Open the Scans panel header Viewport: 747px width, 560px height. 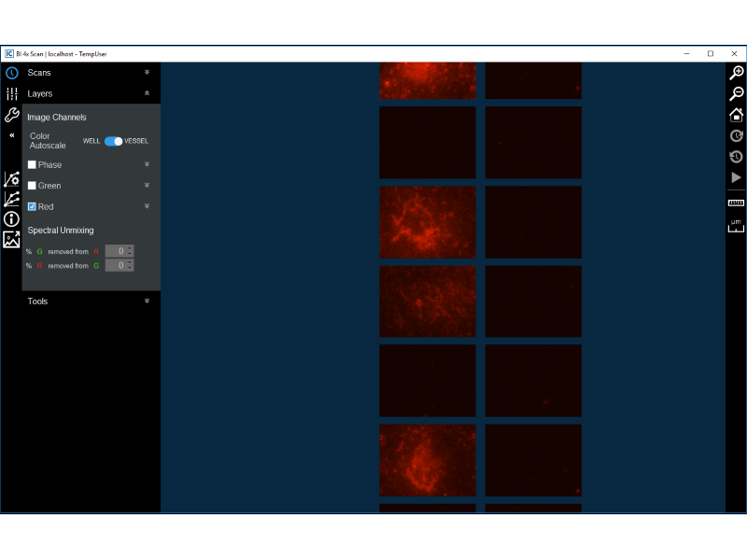(x=92, y=73)
